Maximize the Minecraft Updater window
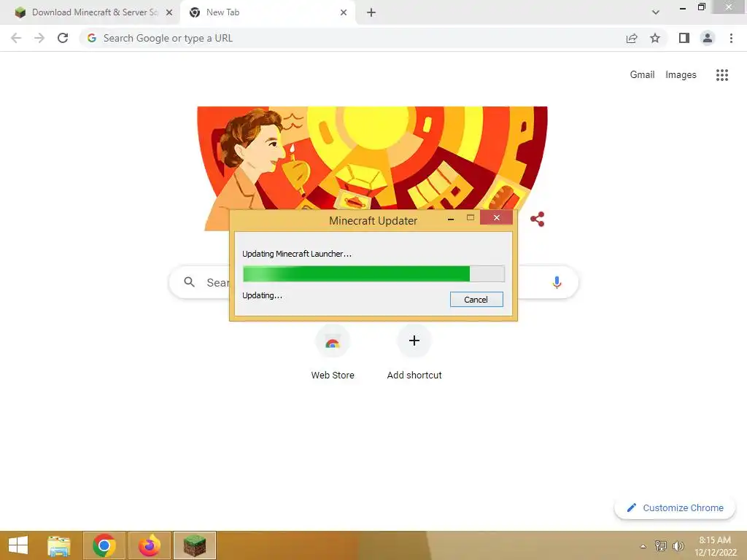 click(471, 217)
